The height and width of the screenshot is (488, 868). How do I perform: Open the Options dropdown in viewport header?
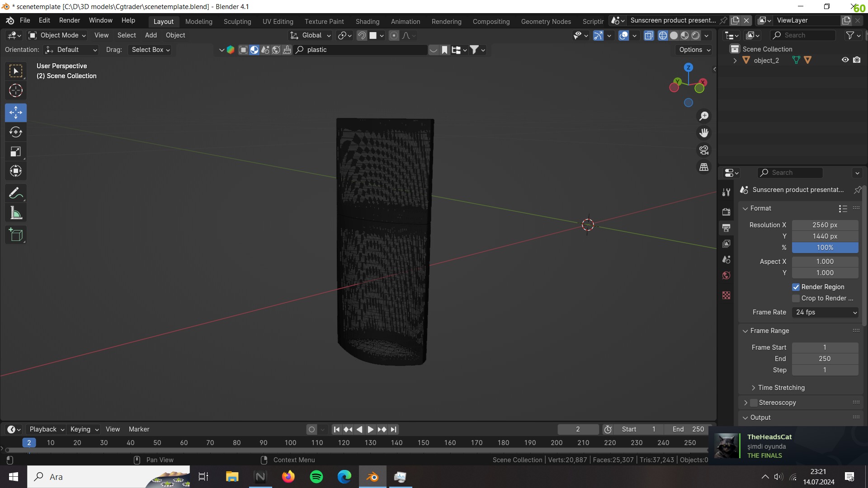[695, 50]
